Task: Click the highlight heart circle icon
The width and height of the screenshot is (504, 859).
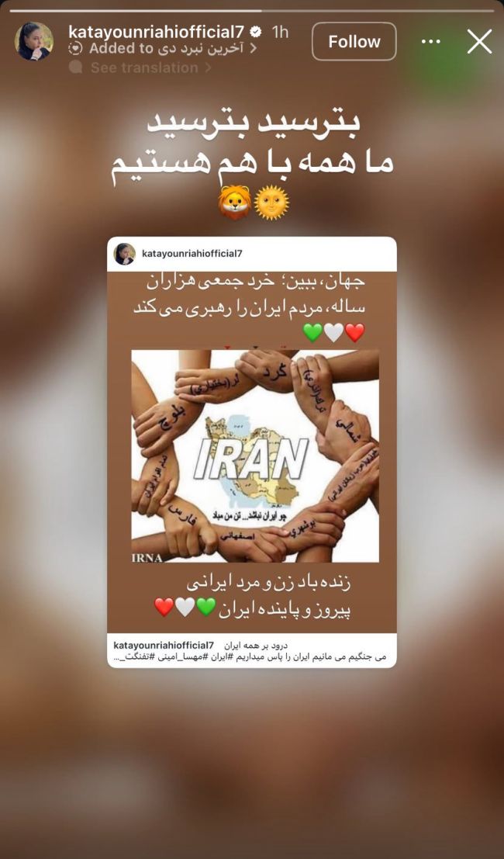Action: pos(75,49)
